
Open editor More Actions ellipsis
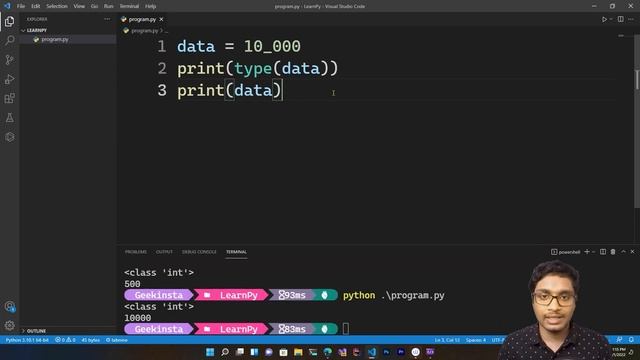tap(631, 19)
